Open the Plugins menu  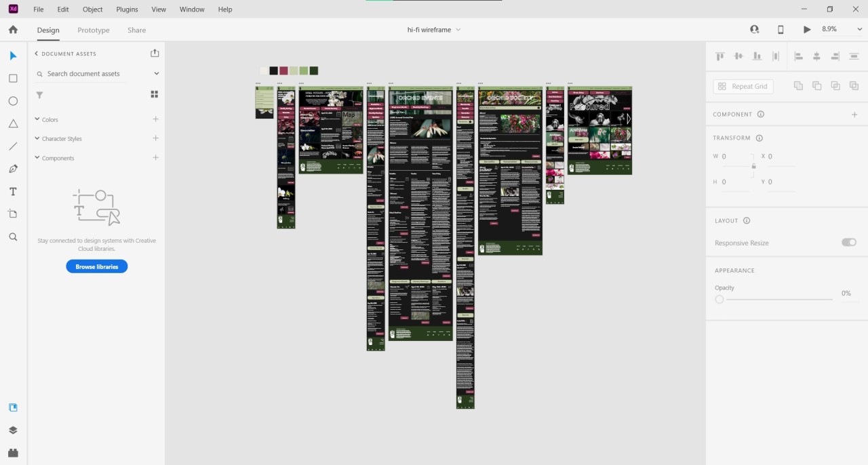(x=127, y=9)
